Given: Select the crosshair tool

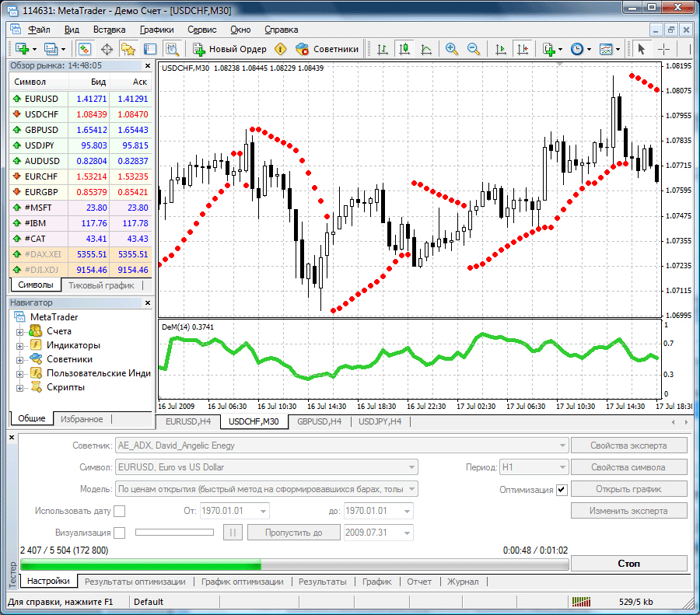Looking at the screenshot, I should click(x=664, y=49).
